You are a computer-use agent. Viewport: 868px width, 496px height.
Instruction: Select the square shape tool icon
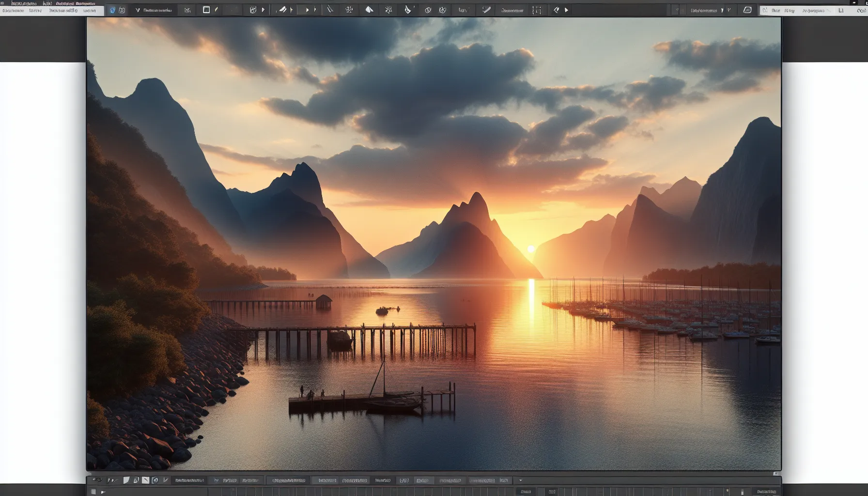click(206, 10)
